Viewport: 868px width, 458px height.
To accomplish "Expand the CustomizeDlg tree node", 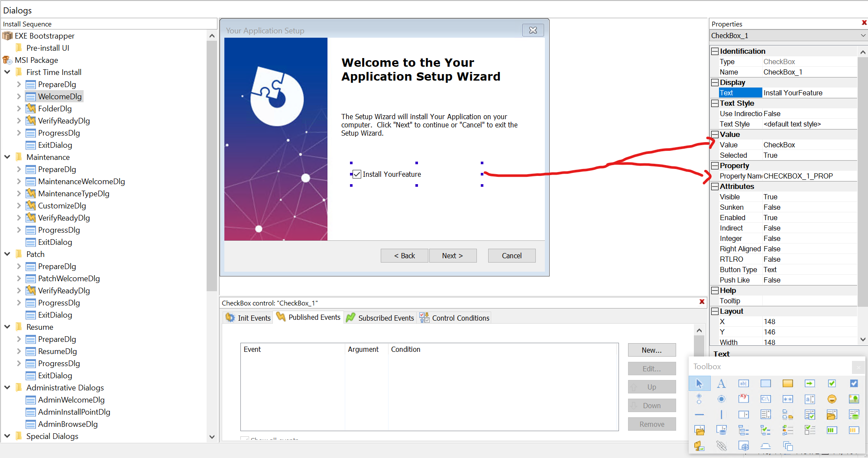I will pos(19,205).
